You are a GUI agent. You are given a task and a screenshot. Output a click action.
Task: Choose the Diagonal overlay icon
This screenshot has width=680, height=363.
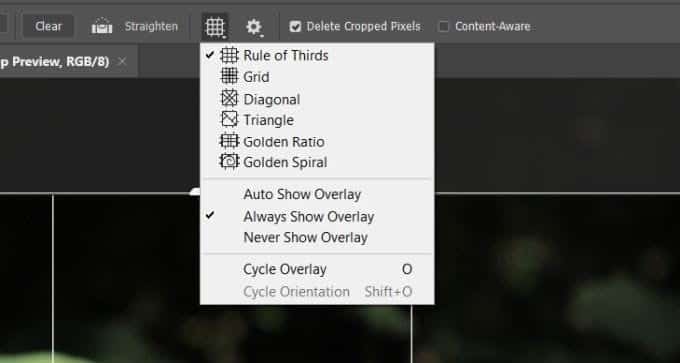click(x=229, y=98)
